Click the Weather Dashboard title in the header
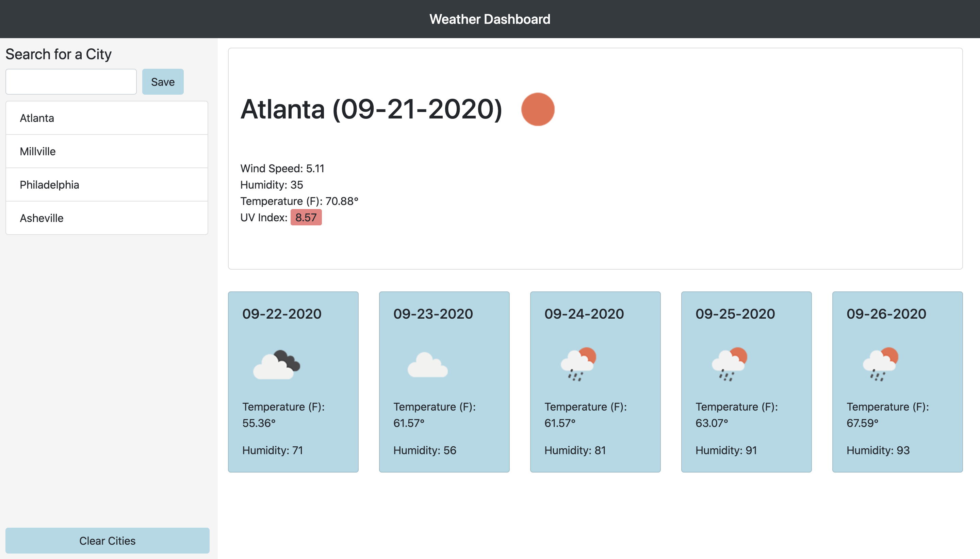This screenshot has height=559, width=980. click(490, 19)
